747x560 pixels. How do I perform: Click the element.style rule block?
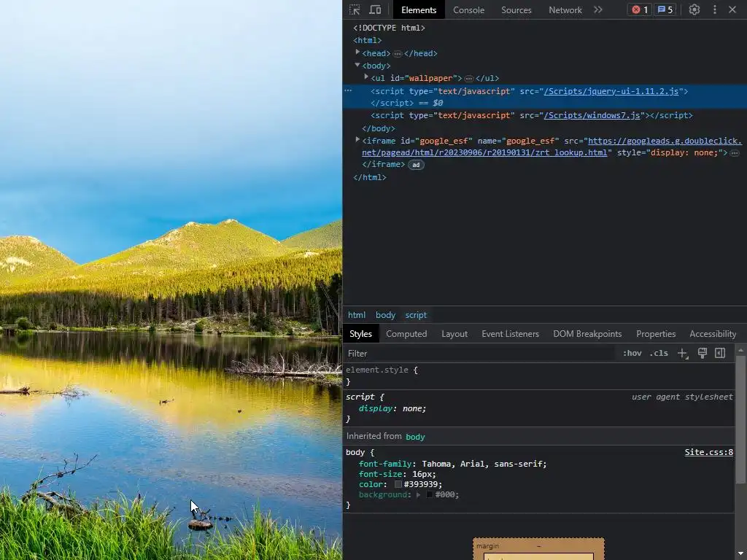(539, 376)
